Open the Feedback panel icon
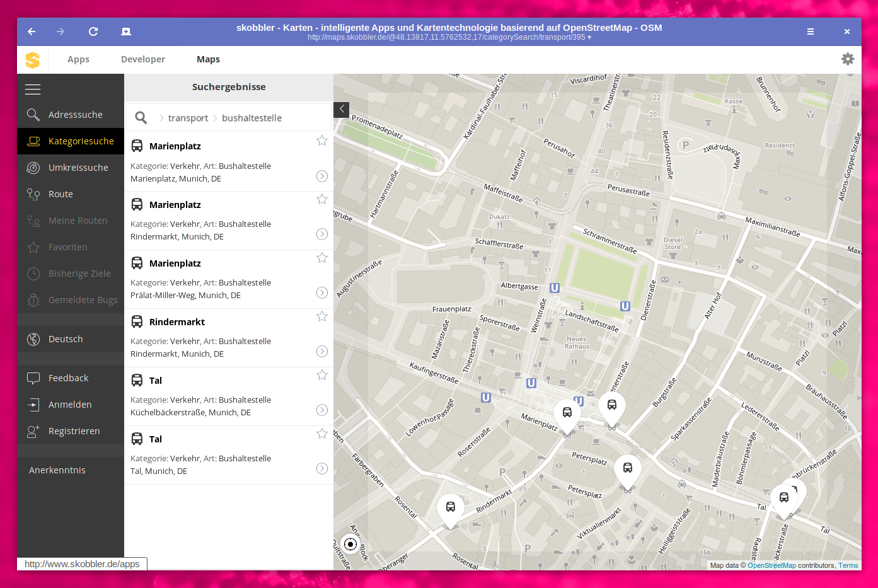This screenshot has width=878, height=588. pyautogui.click(x=33, y=378)
